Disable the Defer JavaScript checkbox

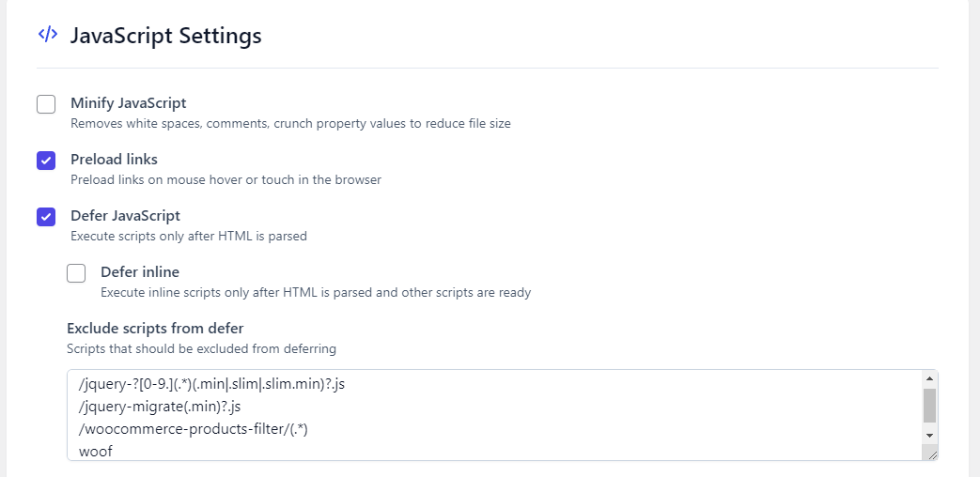click(x=46, y=217)
